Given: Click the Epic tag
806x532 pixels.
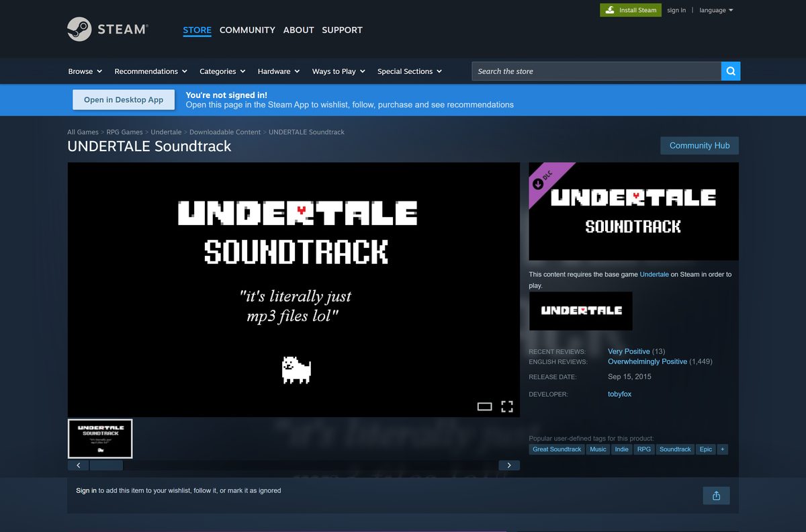Looking at the screenshot, I should [x=706, y=449].
